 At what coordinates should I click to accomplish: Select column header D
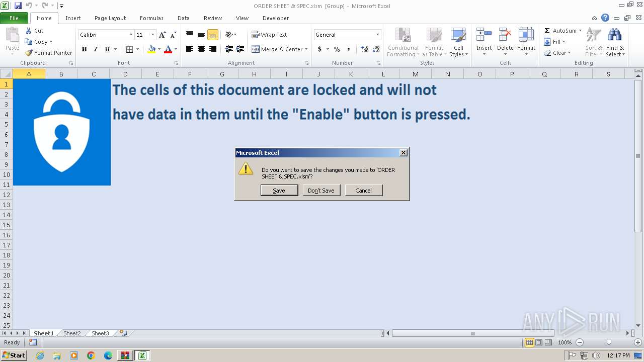point(125,74)
